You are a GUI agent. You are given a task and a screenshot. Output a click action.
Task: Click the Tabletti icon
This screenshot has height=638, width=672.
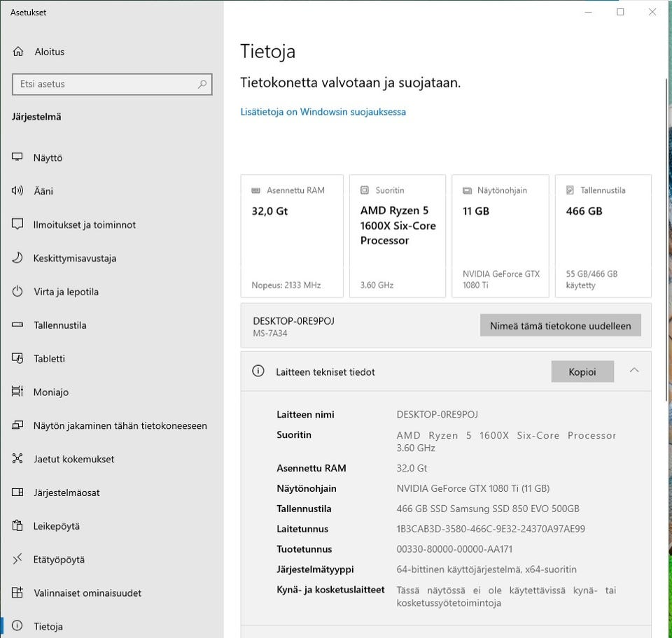click(x=17, y=358)
